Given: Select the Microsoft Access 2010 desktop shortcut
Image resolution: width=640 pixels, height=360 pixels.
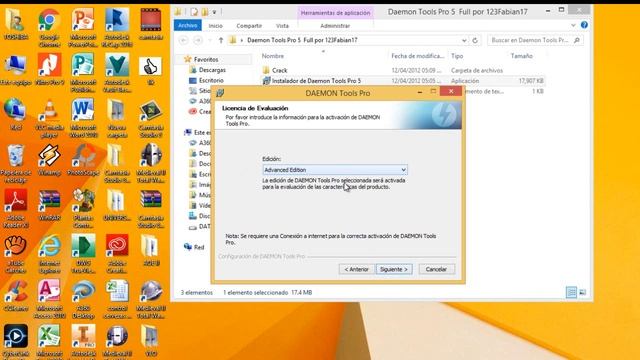Looking at the screenshot, I should tap(49, 299).
